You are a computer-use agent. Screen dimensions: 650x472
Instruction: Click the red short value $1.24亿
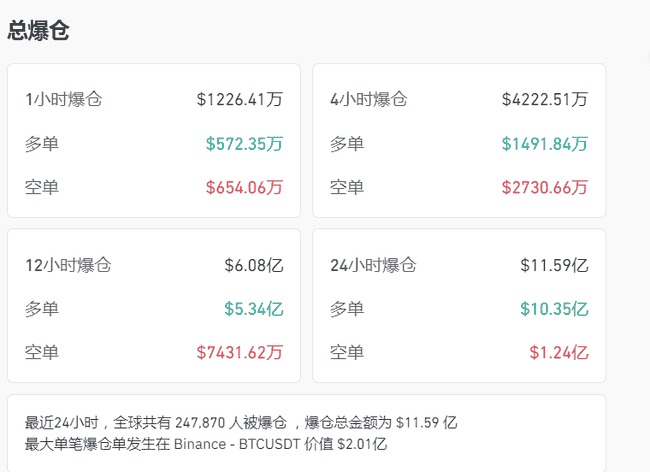coord(559,352)
